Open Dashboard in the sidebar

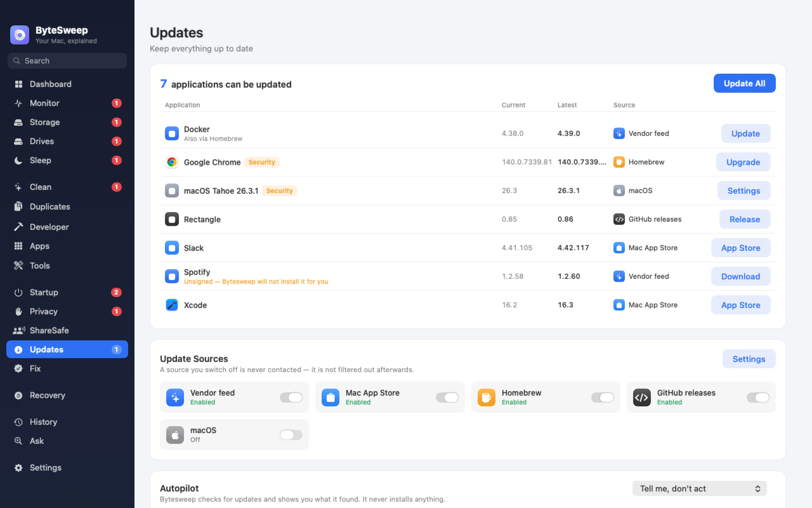[x=67, y=84]
